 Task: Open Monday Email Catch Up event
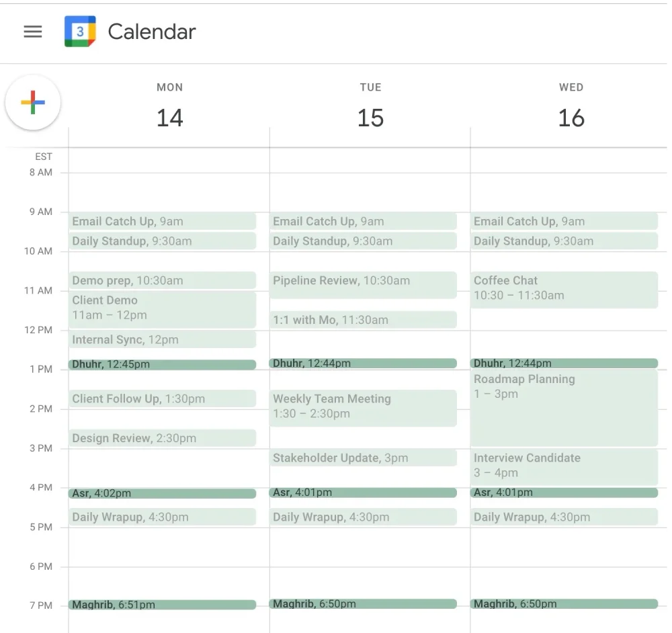point(163,221)
